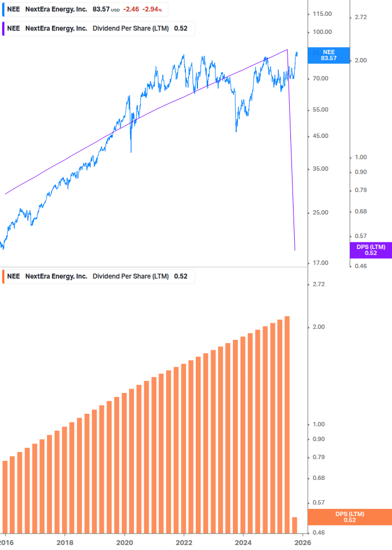Image resolution: width=392 pixels, height=550 pixels.
Task: Click the blue NEE 83.57 price axis tag
Action: coord(329,55)
